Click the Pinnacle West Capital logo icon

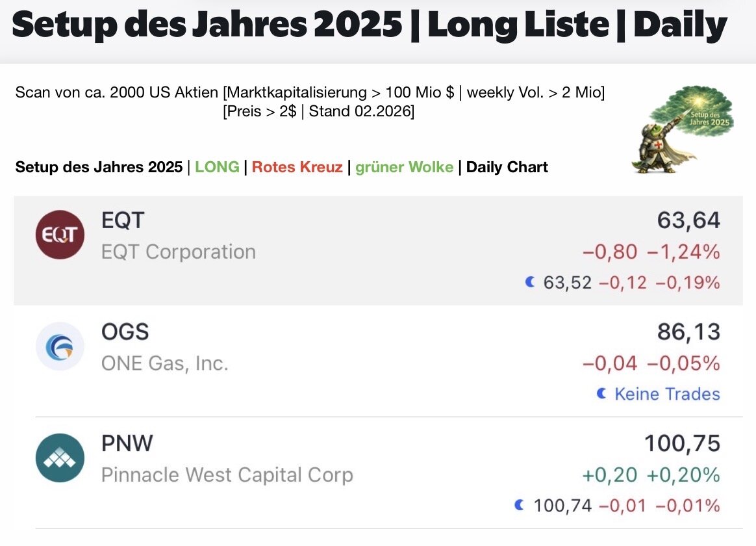point(60,458)
